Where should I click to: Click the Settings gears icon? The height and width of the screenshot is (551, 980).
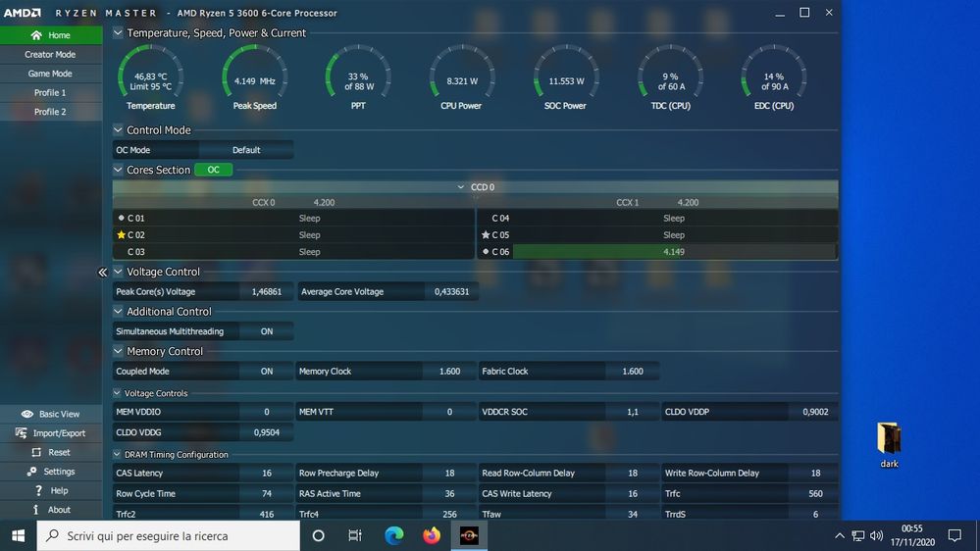31,471
